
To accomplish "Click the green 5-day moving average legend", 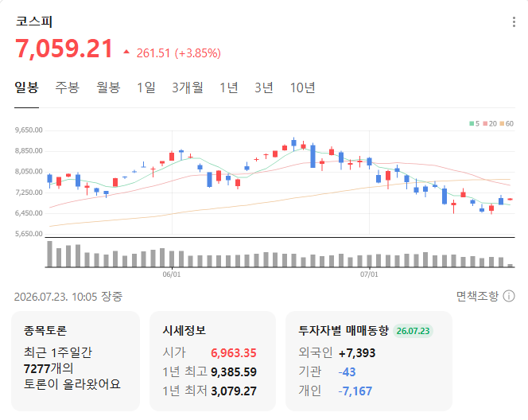I will pyautogui.click(x=475, y=123).
